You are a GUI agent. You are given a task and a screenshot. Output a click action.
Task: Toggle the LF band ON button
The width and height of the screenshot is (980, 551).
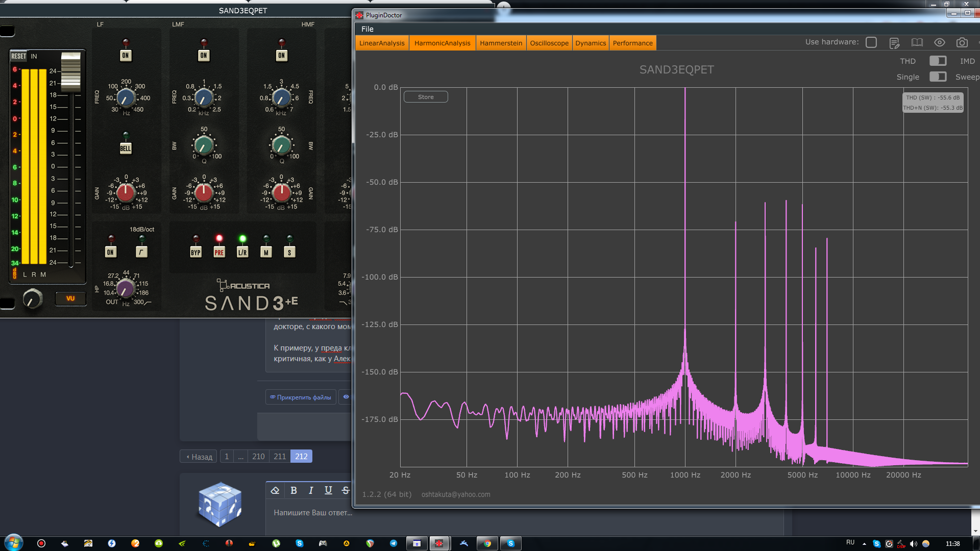pos(126,55)
